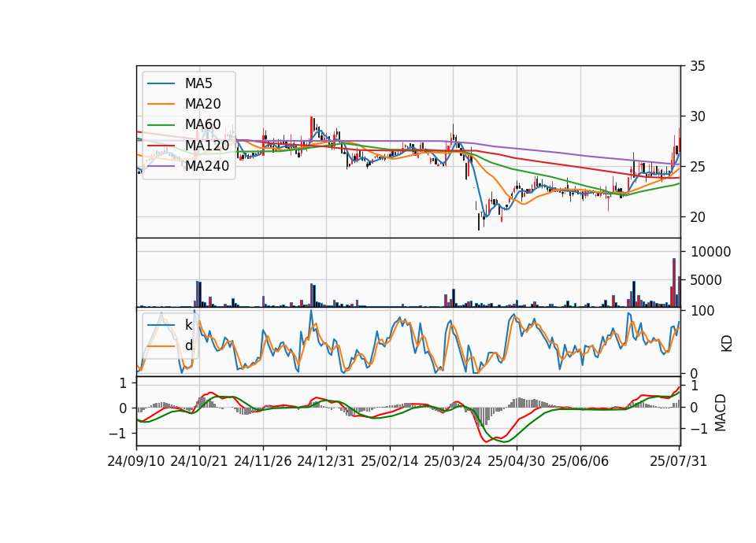Click the MA5 legend label
The image size is (756, 543).
[x=198, y=83]
